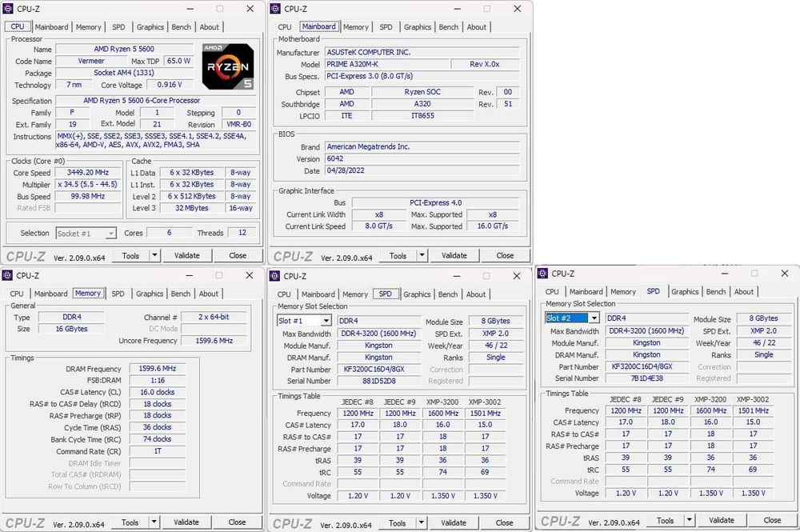Open Graphics tab in Mainboard window

418,27
